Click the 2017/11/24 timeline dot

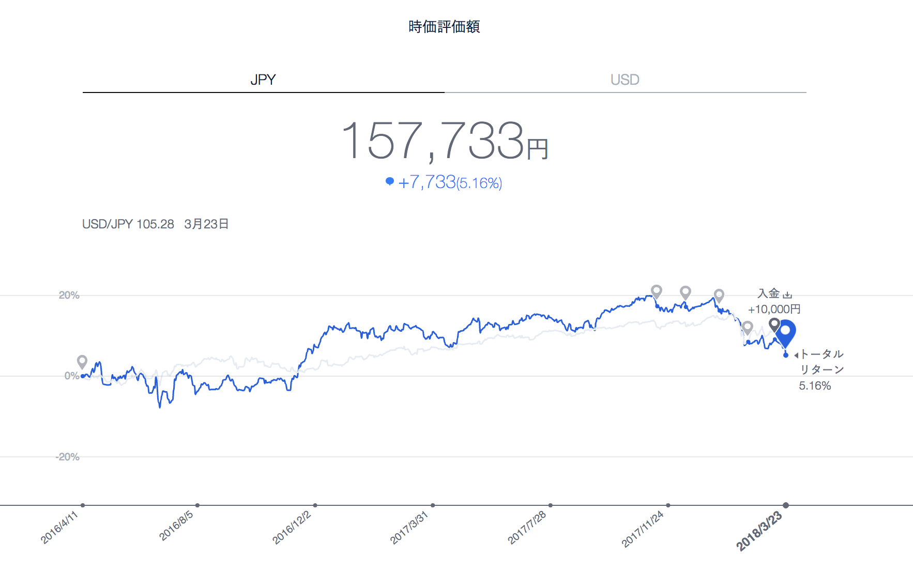point(668,505)
